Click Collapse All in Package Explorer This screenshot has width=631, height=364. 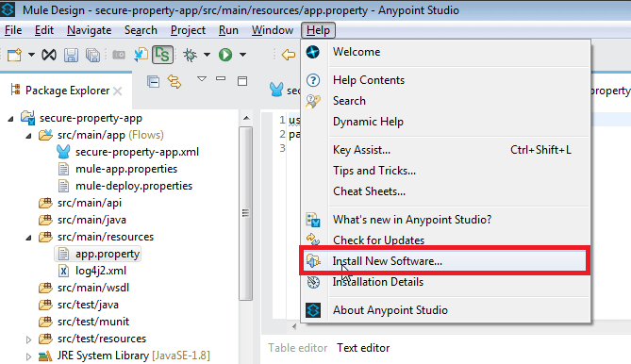[x=154, y=81]
